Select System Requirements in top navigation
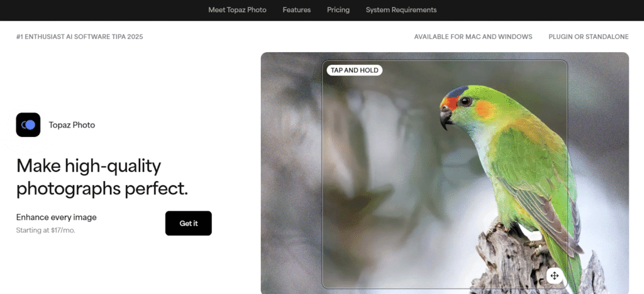This screenshot has width=644, height=294. click(401, 10)
